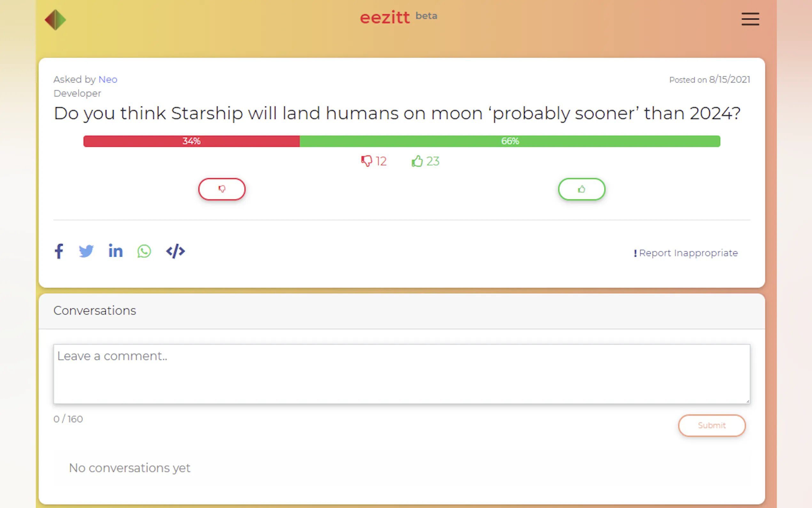Open Neo's user profile link
This screenshot has height=508, width=812.
(108, 80)
